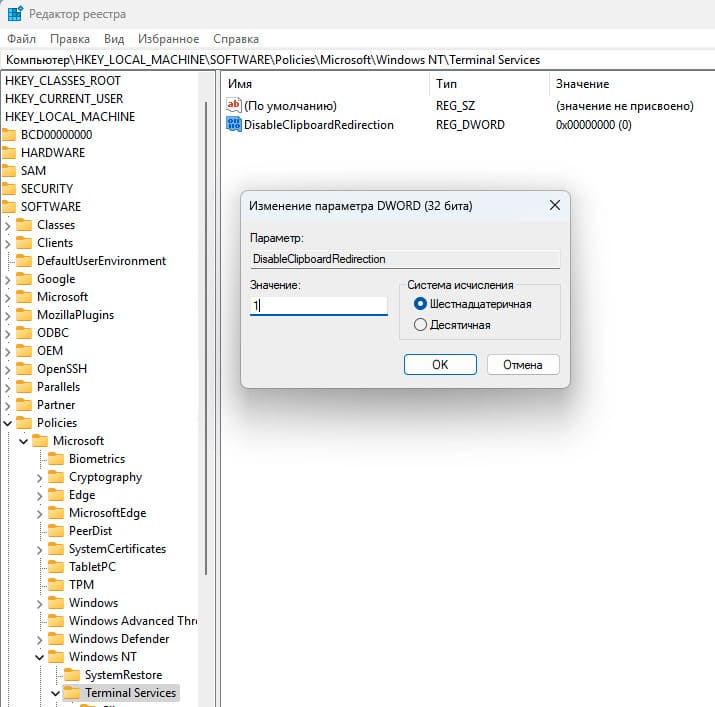
Task: Click the Значение input field
Action: point(318,306)
